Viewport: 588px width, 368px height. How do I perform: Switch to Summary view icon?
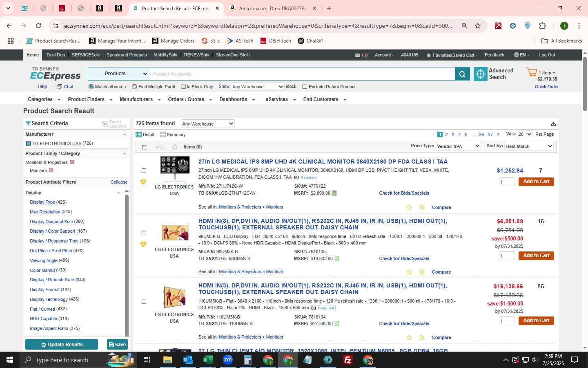[x=163, y=135]
